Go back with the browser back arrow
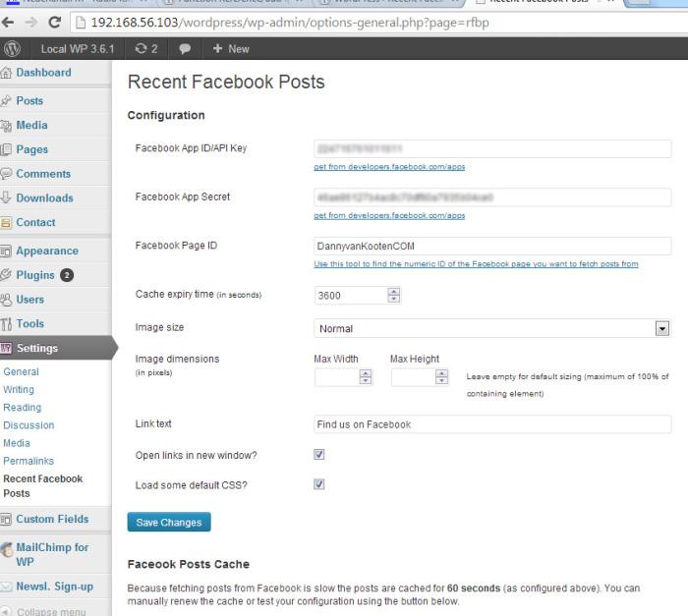The height and width of the screenshot is (616, 688). 8,22
